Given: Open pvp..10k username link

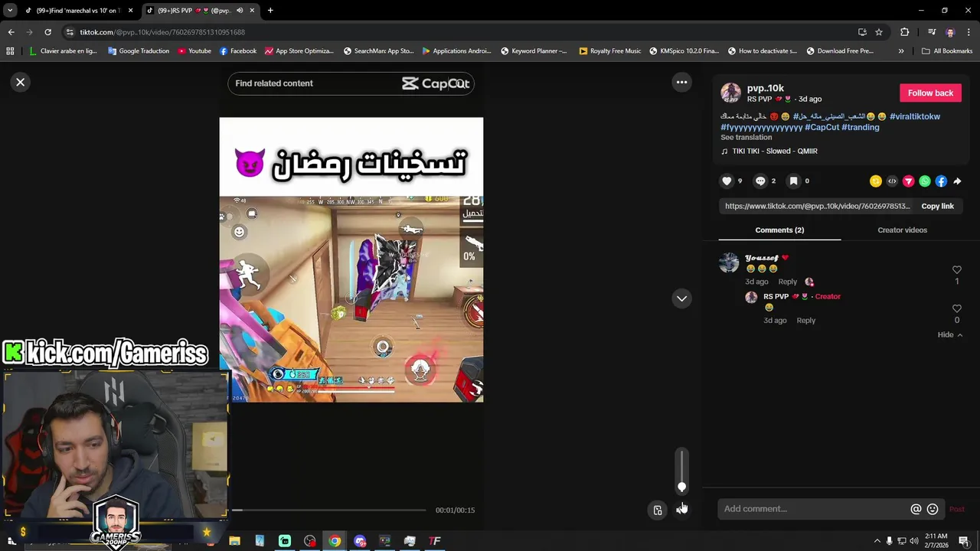Looking at the screenshot, I should point(766,88).
